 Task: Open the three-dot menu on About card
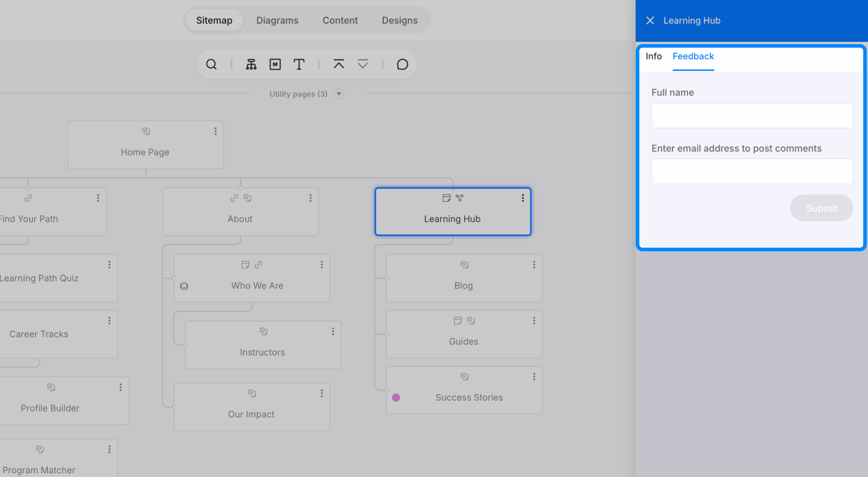tap(310, 198)
